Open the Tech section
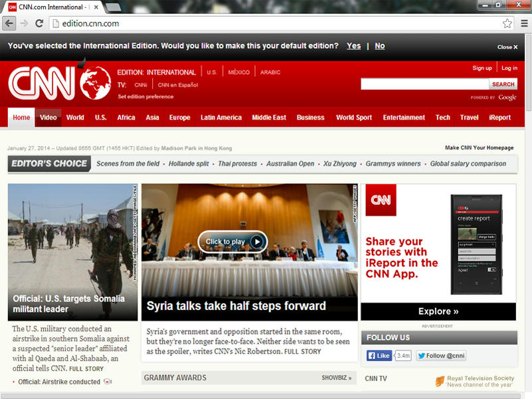 pos(443,118)
